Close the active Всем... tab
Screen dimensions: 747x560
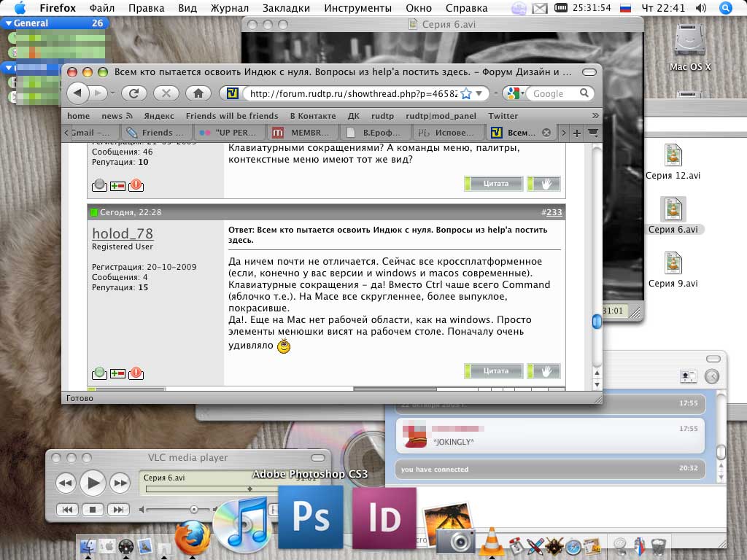click(546, 133)
